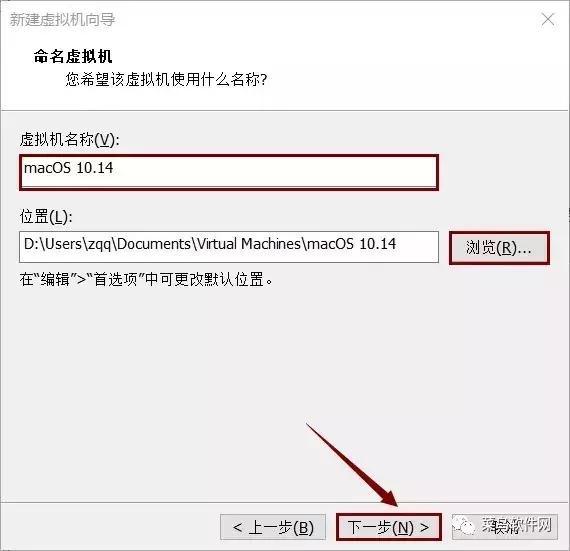
Task: Click the D:\Users portion of the path
Action: tap(53, 244)
